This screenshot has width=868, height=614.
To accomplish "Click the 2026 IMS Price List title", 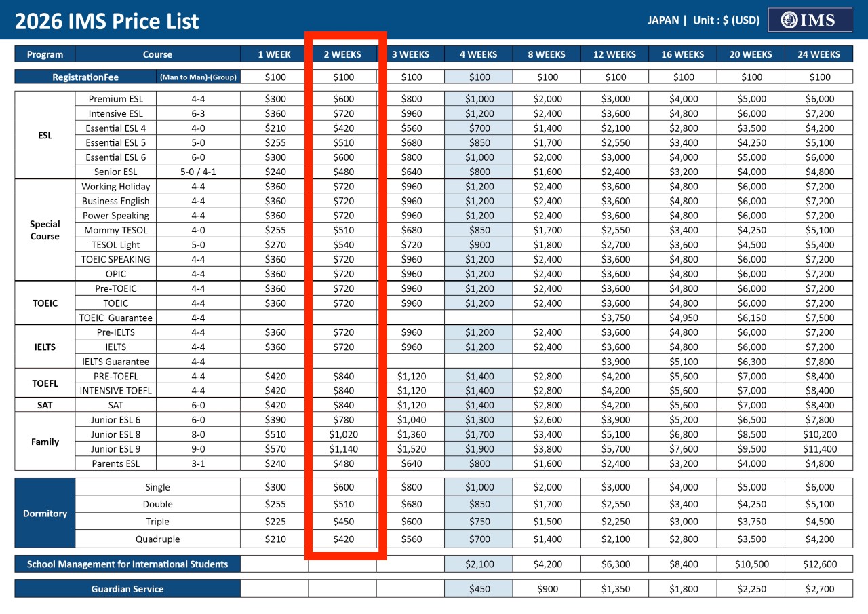I will [107, 22].
